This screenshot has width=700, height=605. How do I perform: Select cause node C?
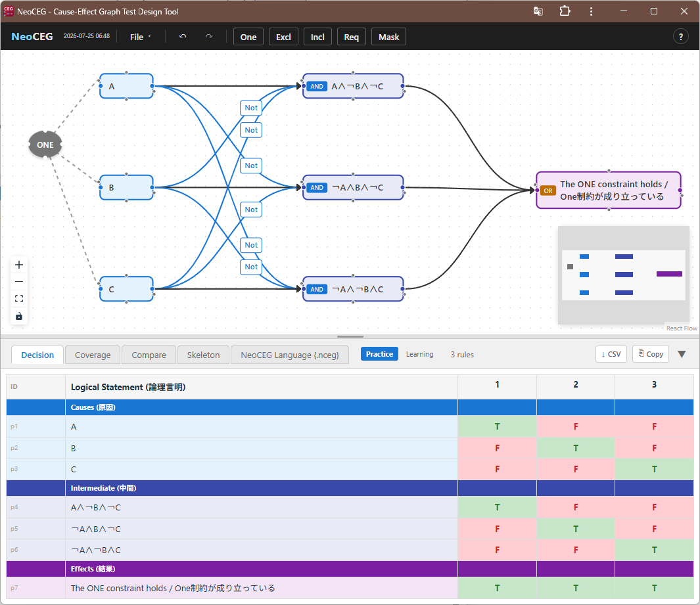126,289
